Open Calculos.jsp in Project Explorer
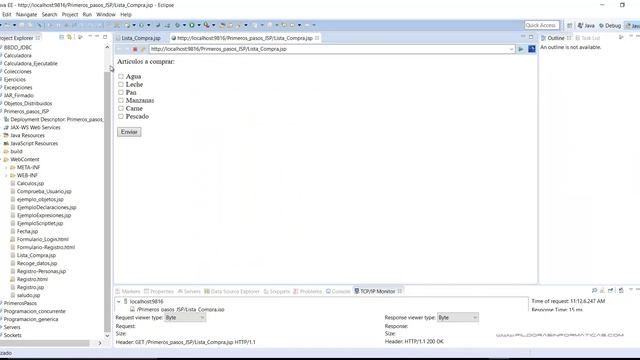Viewport: 640px width, 360px height. coord(30,184)
